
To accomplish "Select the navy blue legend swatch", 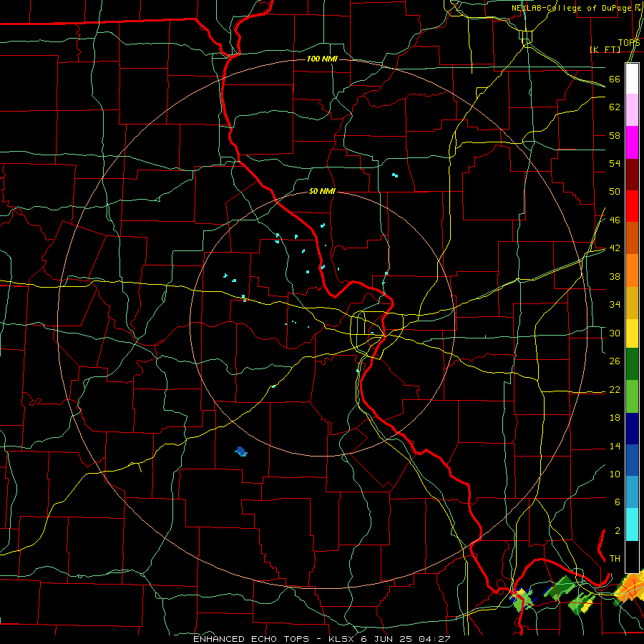I will click(632, 429).
